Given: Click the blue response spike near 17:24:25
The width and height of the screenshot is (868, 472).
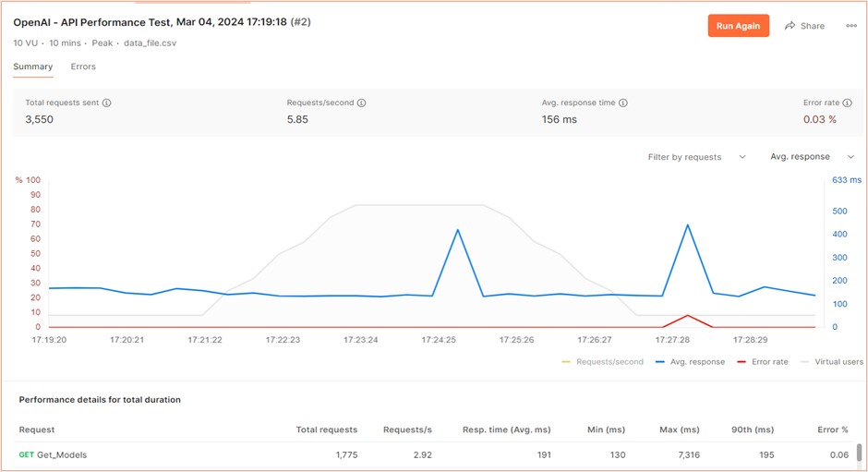Looking at the screenshot, I should tap(458, 230).
